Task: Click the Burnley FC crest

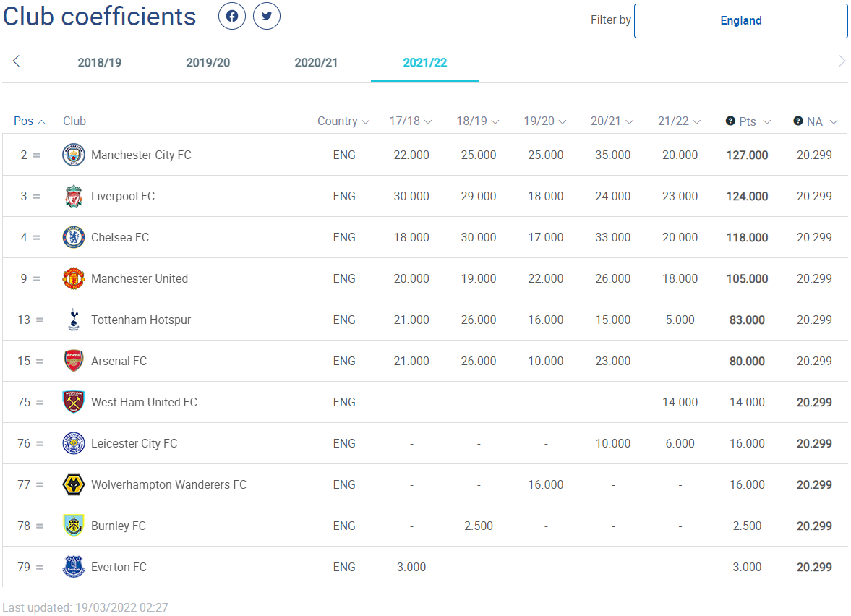Action: tap(74, 526)
